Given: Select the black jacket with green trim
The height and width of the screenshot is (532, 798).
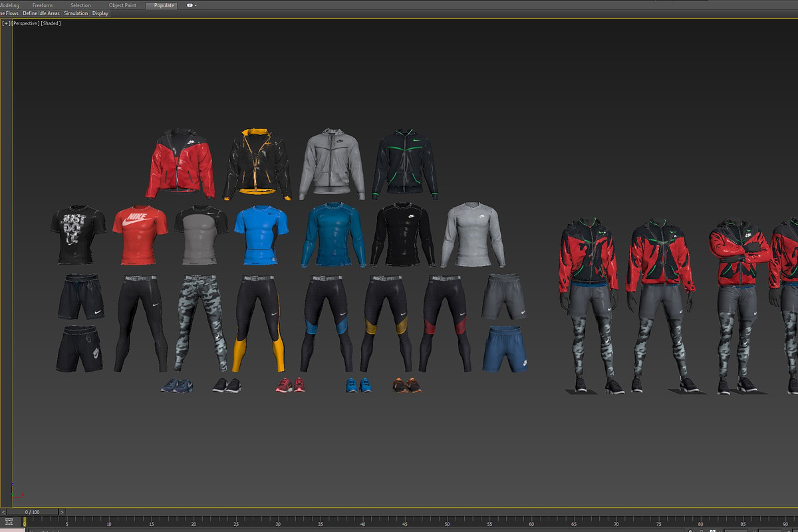Looking at the screenshot, I should 405,165.
